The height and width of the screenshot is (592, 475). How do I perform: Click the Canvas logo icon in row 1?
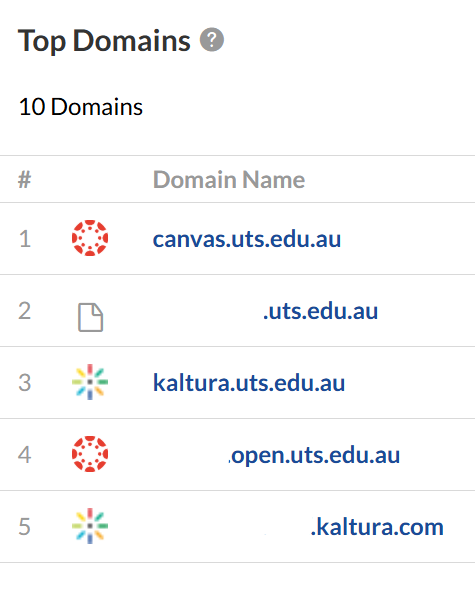90,238
